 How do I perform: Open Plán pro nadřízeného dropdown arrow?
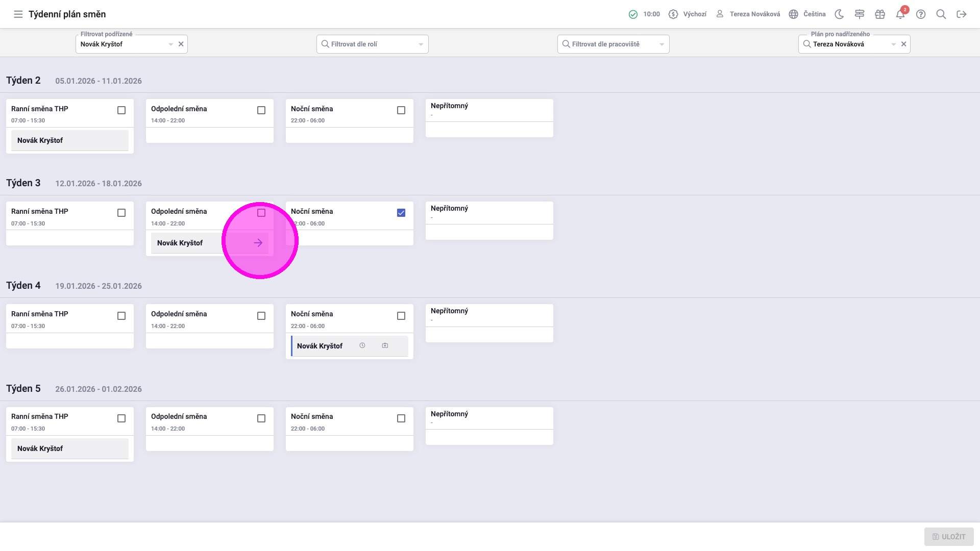tap(894, 44)
